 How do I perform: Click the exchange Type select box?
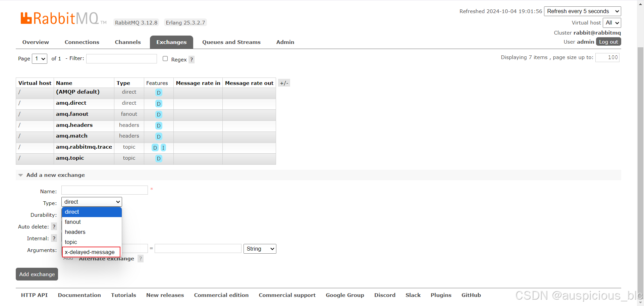click(x=92, y=202)
